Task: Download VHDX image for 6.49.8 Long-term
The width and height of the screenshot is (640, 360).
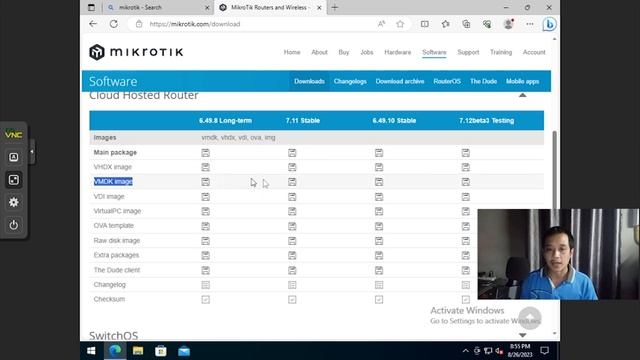Action: (x=205, y=167)
